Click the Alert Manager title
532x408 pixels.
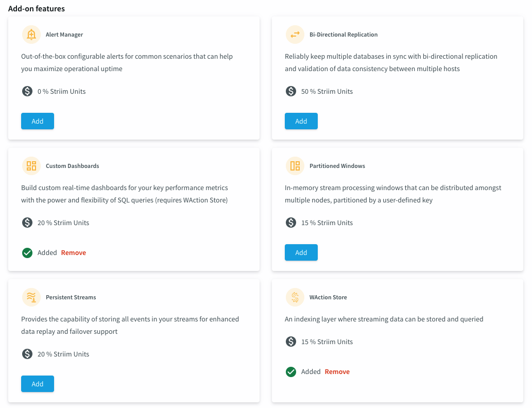point(64,35)
